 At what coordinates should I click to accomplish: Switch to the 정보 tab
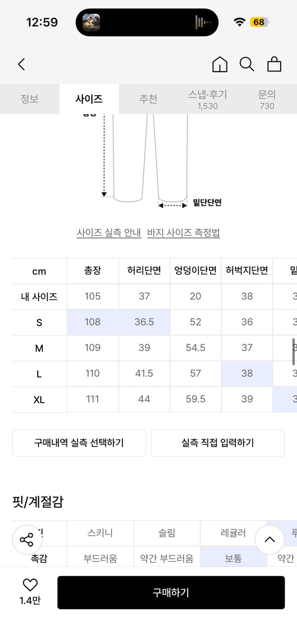(30, 98)
